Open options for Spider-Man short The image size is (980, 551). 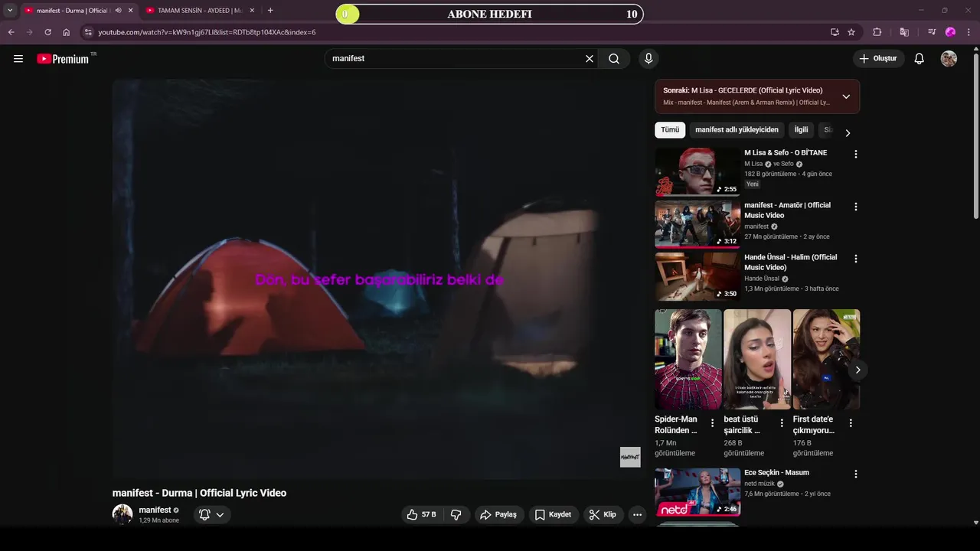(712, 422)
